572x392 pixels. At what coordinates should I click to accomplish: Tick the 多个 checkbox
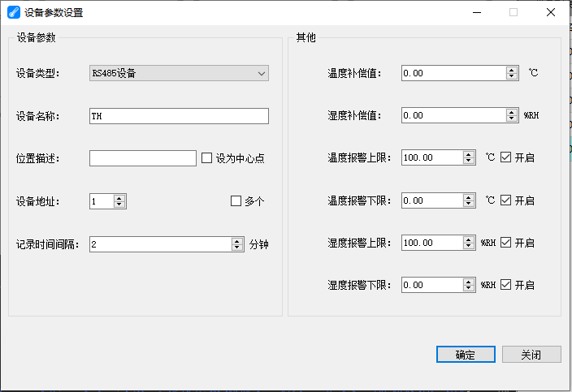[236, 200]
